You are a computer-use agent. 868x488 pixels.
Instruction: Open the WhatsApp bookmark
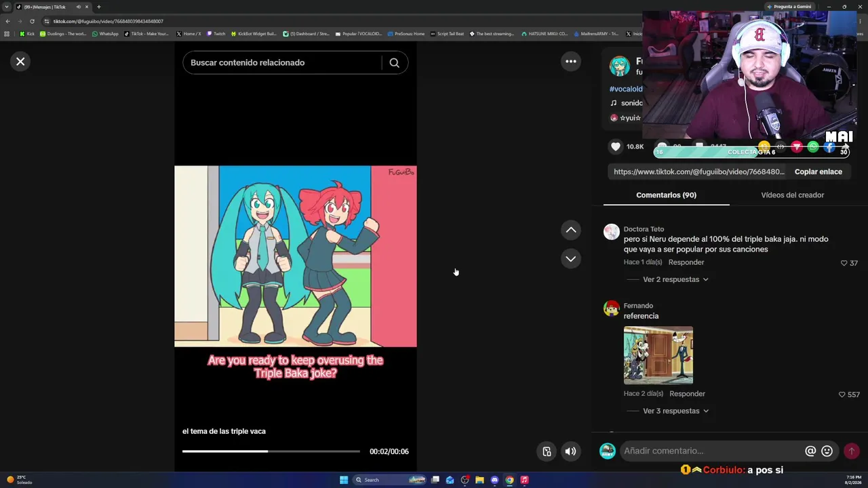[x=105, y=34]
